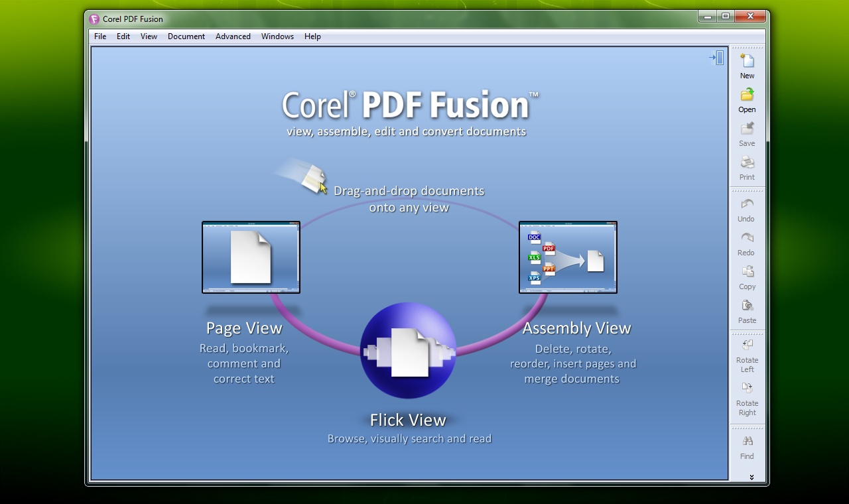The width and height of the screenshot is (849, 504).
Task: Select the Page View thumbnail
Action: [251, 257]
